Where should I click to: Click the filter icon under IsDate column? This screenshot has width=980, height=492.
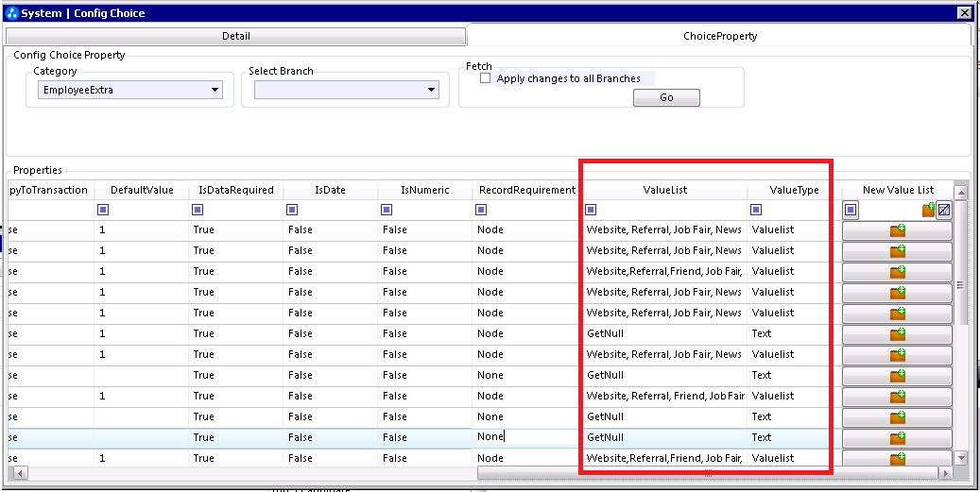(x=291, y=210)
